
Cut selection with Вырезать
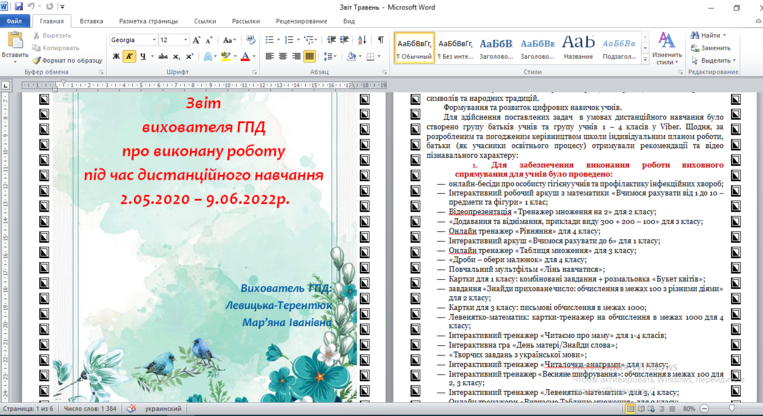tap(52, 36)
